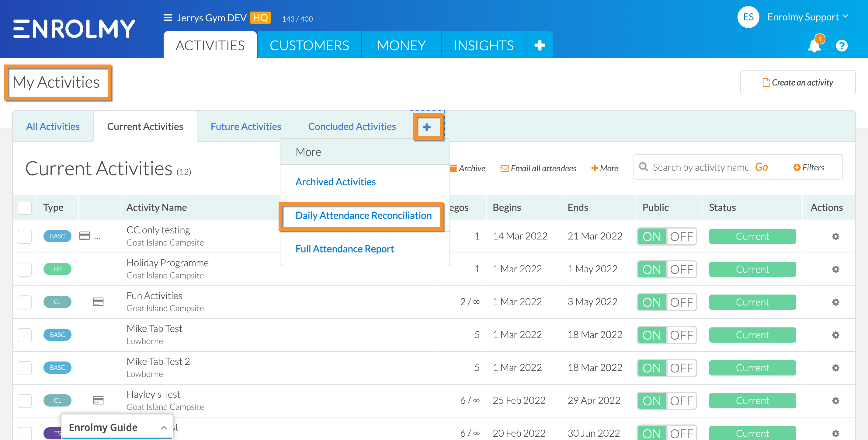Click the BASC badge for CC only testing
This screenshot has height=440, width=868.
tap(57, 236)
